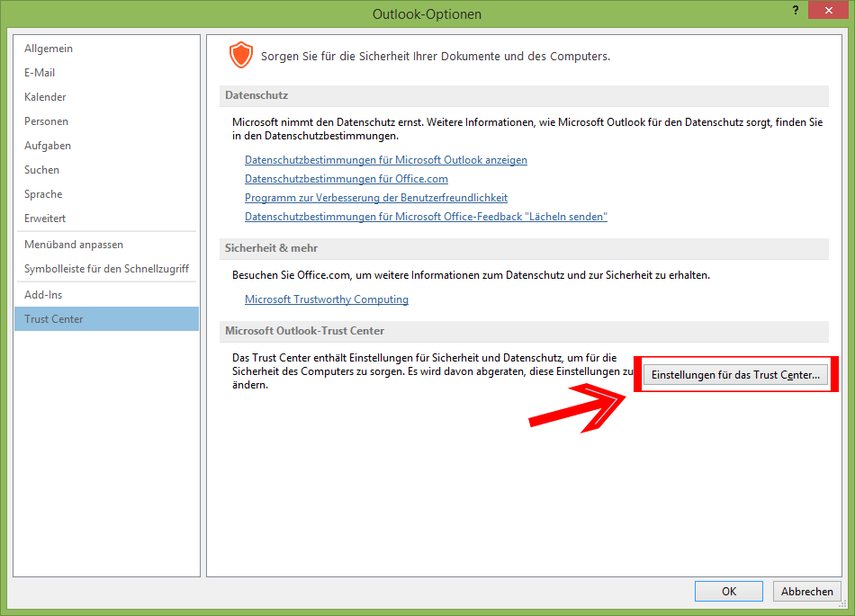The height and width of the screenshot is (616, 855).
Task: Click the Outlook-Optionen window title
Action: point(427,14)
